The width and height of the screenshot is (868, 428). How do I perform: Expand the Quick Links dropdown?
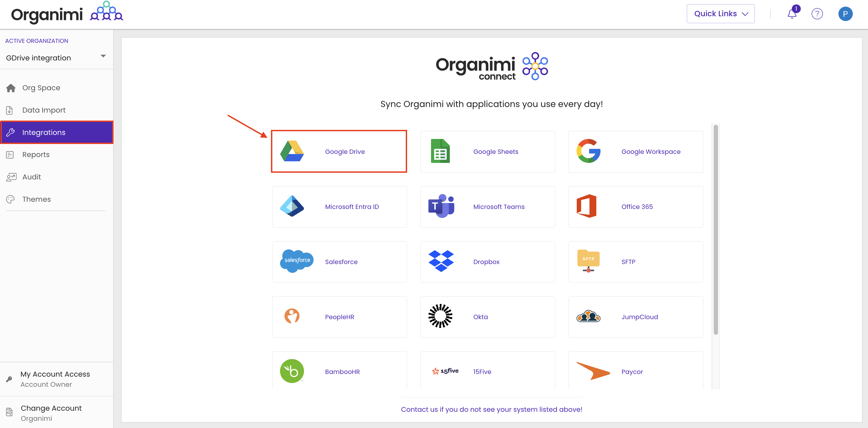720,14
